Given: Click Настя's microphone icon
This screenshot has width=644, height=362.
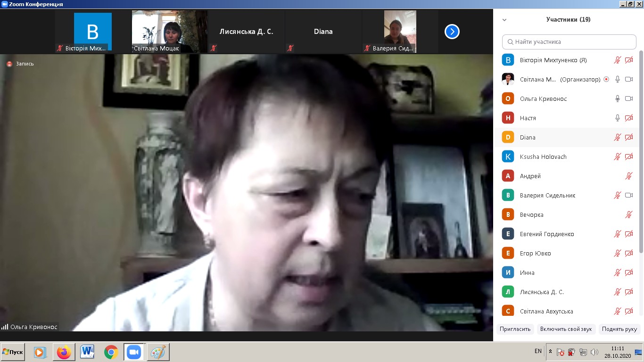Looking at the screenshot, I should (617, 118).
